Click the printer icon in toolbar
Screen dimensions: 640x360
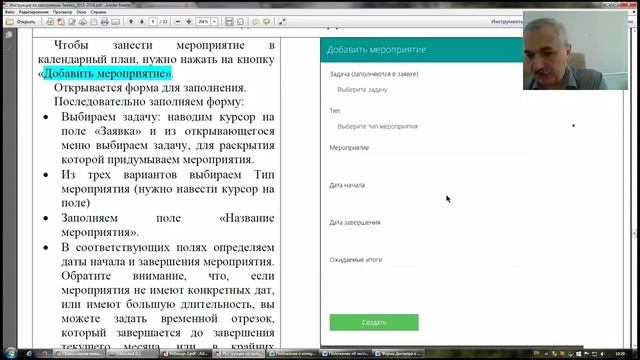click(104, 22)
